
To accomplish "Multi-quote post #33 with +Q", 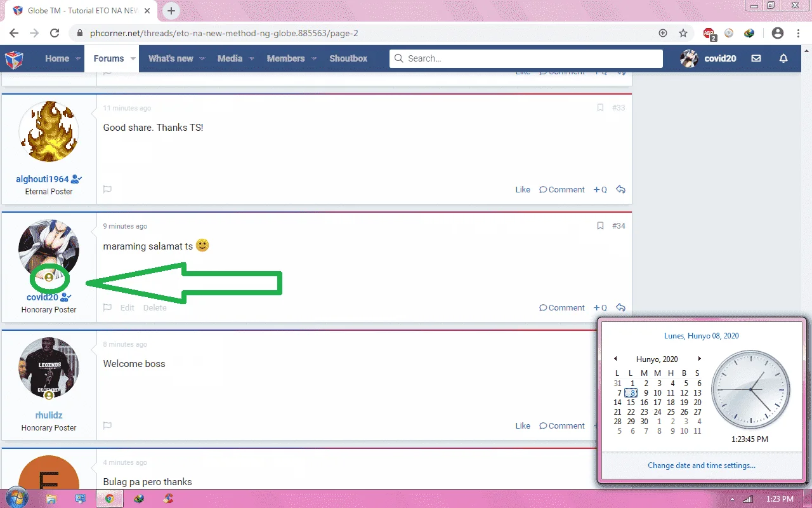I will 600,189.
